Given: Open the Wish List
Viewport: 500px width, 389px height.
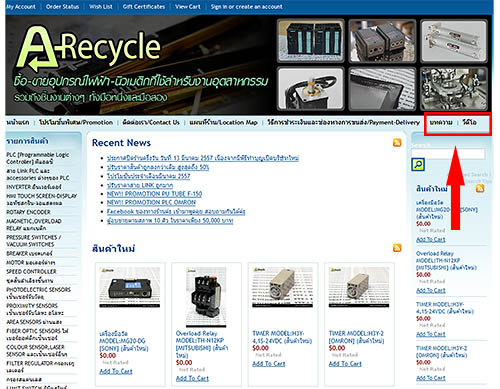Looking at the screenshot, I should click(x=101, y=7).
